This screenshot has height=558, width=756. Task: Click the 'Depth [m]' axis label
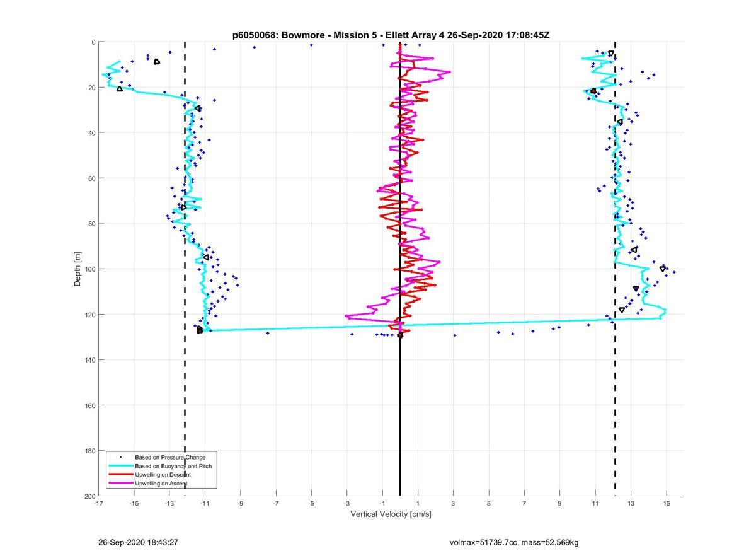(x=78, y=269)
